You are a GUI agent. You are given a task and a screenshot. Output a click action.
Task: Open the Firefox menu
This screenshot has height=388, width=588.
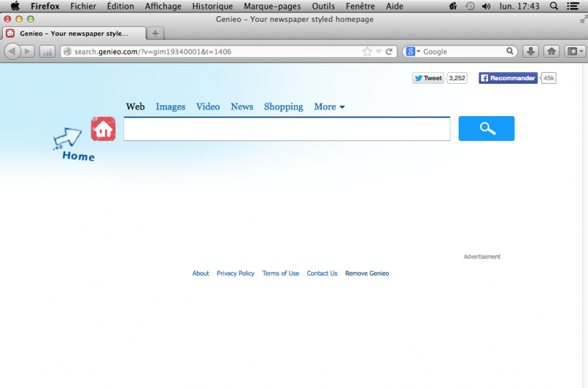pos(45,7)
